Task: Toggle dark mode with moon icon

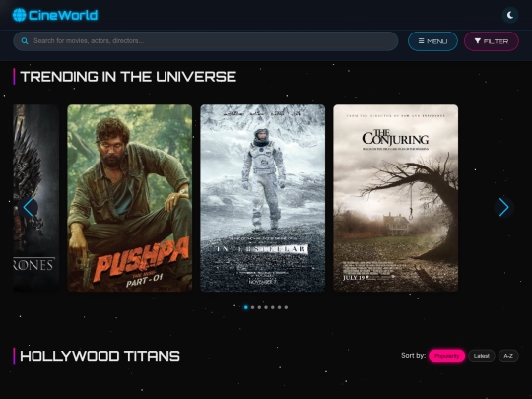Action: pyautogui.click(x=510, y=15)
